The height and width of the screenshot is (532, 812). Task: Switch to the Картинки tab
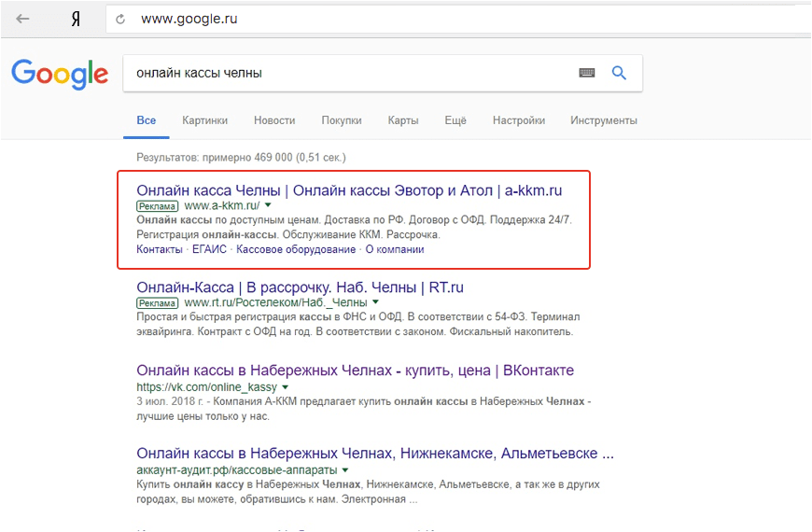[204, 120]
